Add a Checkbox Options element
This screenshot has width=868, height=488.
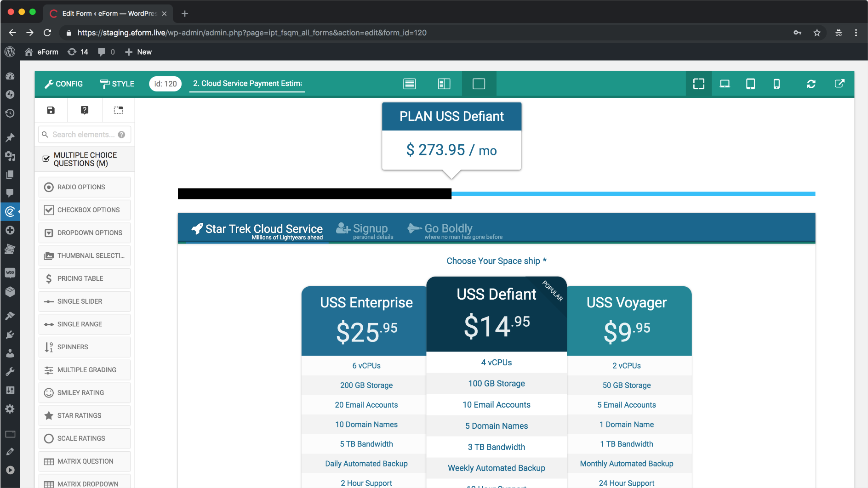85,210
